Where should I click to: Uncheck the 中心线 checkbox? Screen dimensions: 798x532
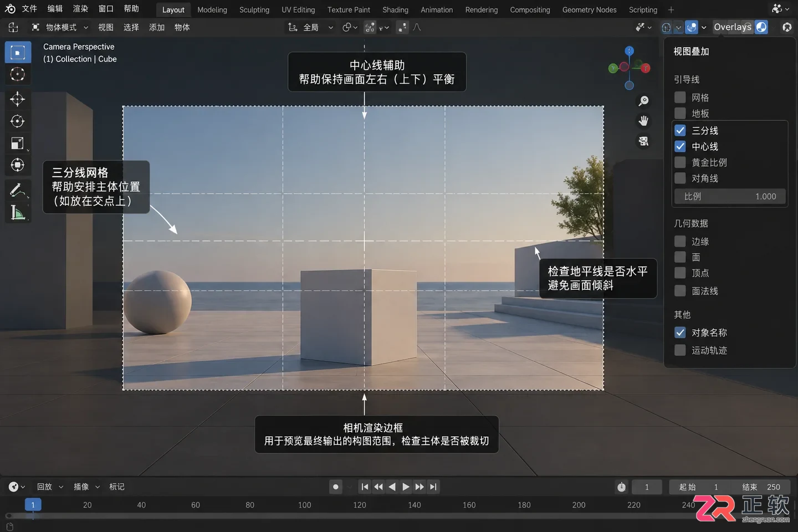click(x=680, y=147)
